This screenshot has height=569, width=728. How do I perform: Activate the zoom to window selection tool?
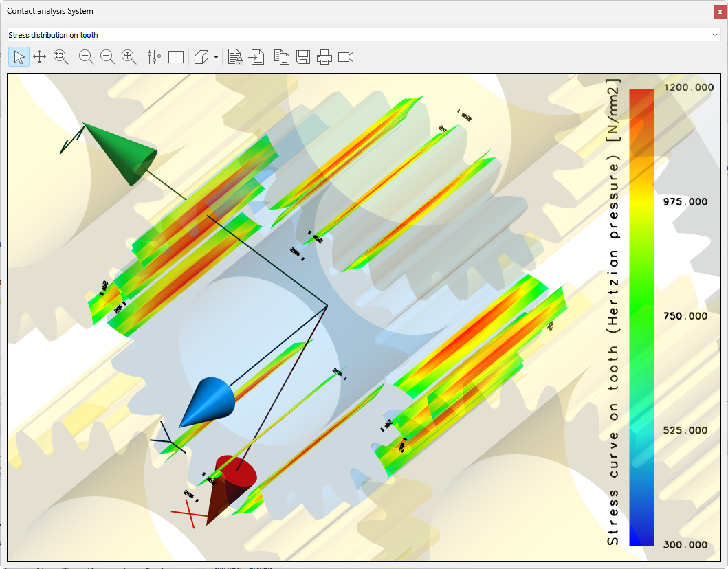pyautogui.click(x=61, y=57)
